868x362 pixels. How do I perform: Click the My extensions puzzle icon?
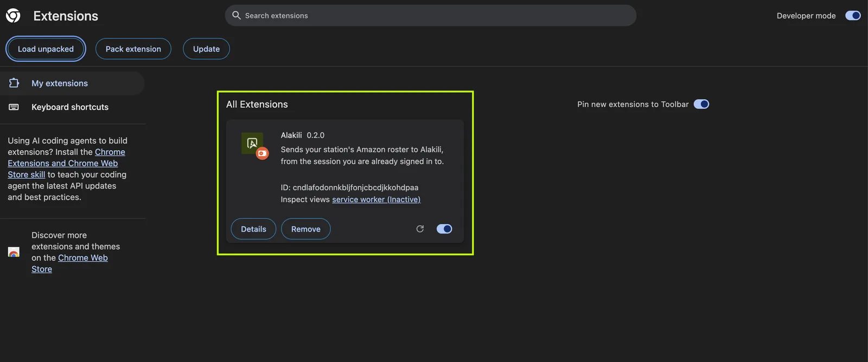pos(14,83)
